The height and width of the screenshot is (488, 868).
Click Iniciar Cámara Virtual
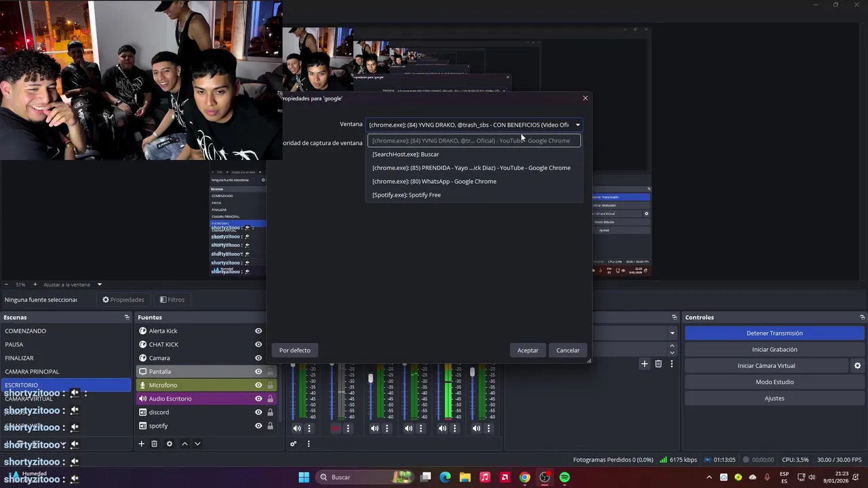[x=766, y=365]
